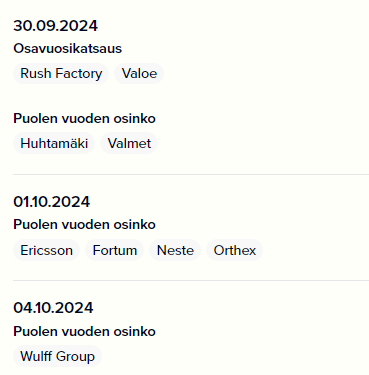The image size is (369, 375).
Task: Click the word Factory in Rush Factory tag
Action: point(79,74)
